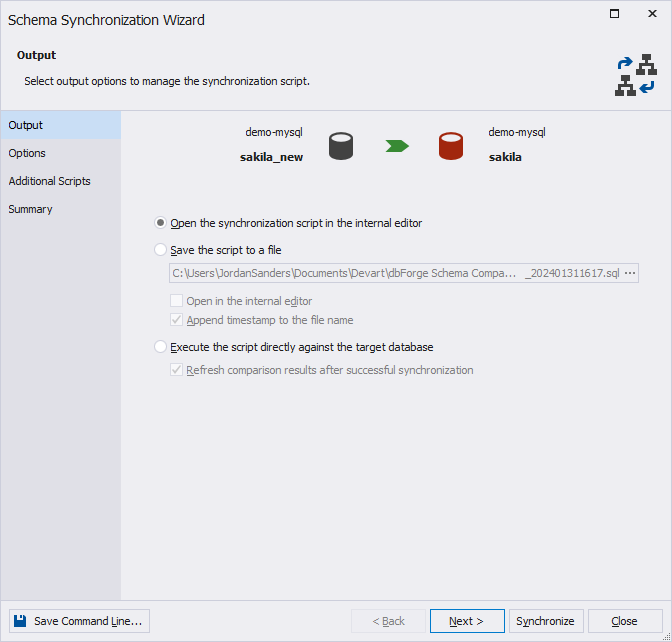The width and height of the screenshot is (672, 642).
Task: Click the green sync direction arrow
Action: pyautogui.click(x=397, y=146)
